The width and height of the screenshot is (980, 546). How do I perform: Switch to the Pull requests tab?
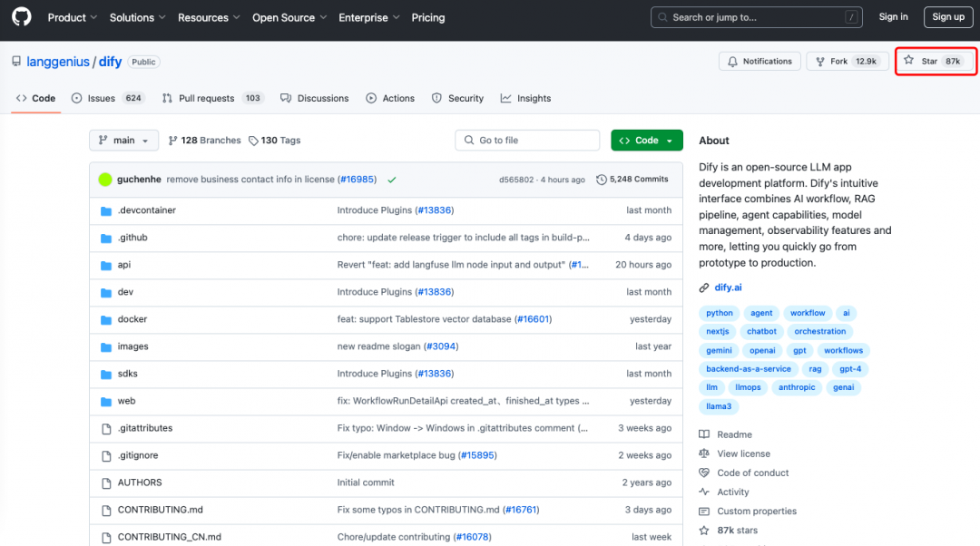(213, 98)
